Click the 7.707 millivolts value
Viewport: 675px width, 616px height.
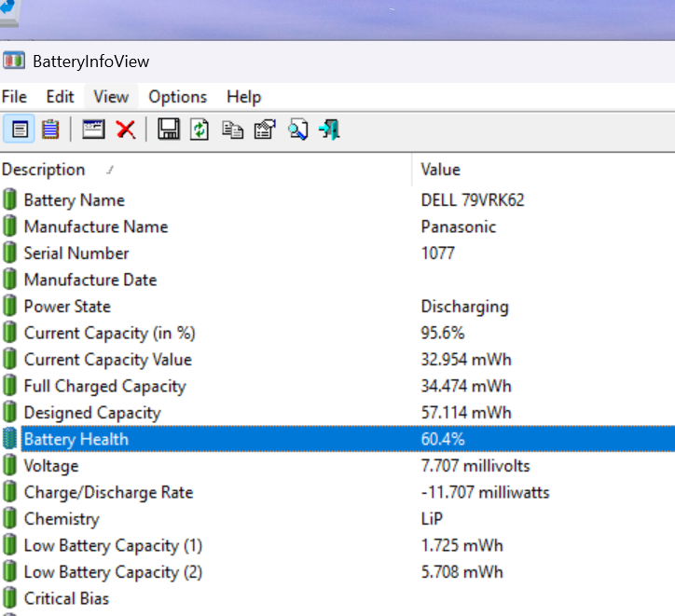click(x=475, y=465)
